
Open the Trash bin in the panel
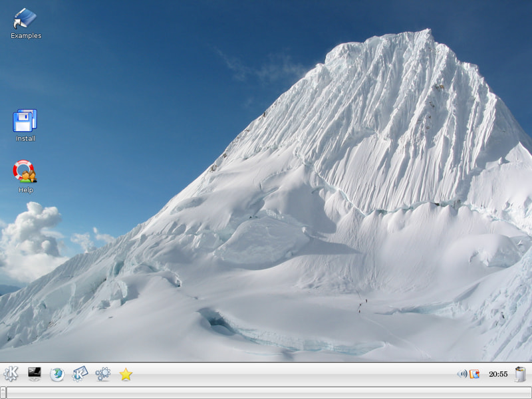(x=520, y=374)
